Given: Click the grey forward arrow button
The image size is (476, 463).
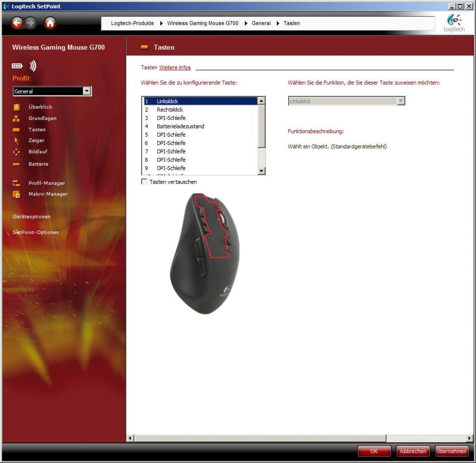Looking at the screenshot, I should pos(30,23).
